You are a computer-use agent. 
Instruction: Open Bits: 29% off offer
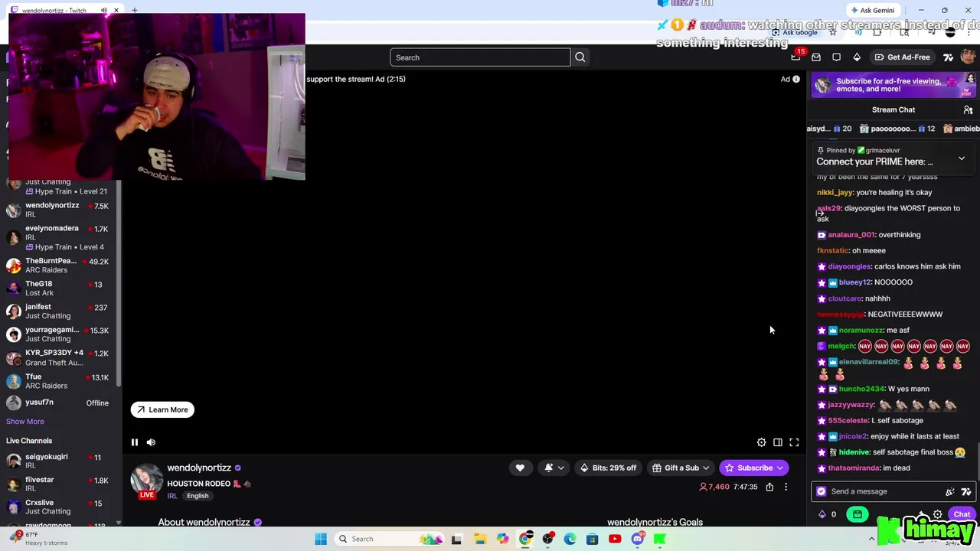(x=609, y=468)
